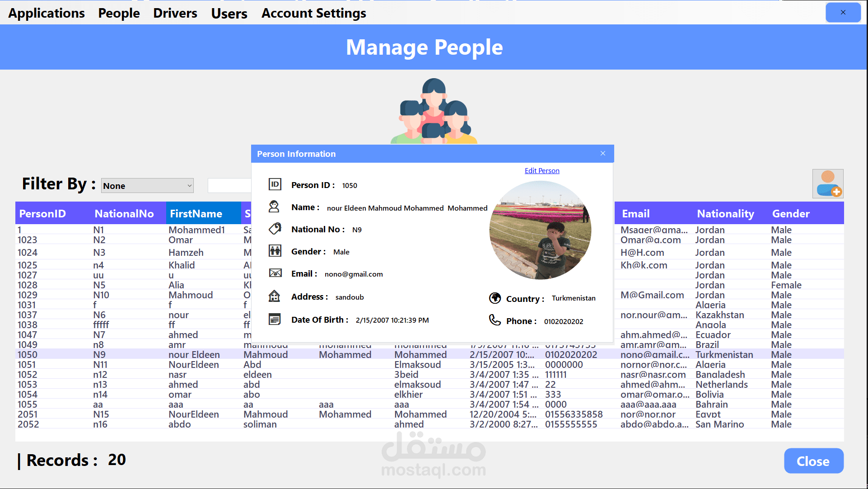Screen dimensions: 868x489
Task: Click the Add New Person icon
Action: pos(827,183)
